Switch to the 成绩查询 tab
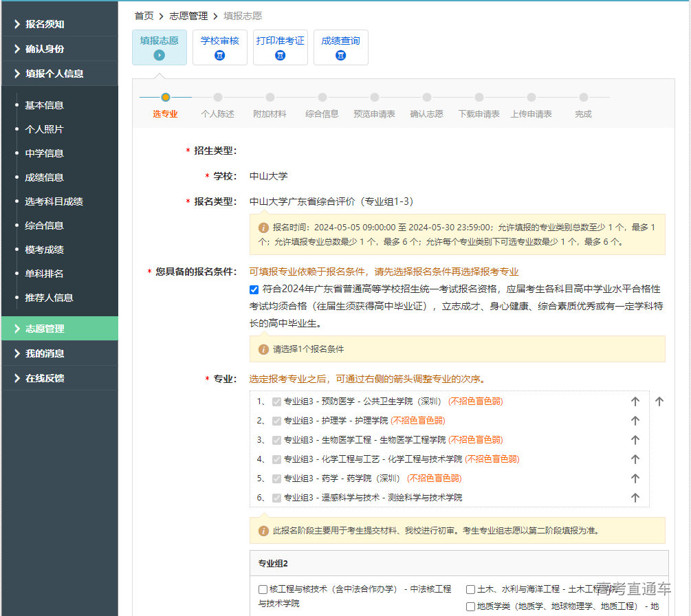The height and width of the screenshot is (616, 691). tap(340, 41)
